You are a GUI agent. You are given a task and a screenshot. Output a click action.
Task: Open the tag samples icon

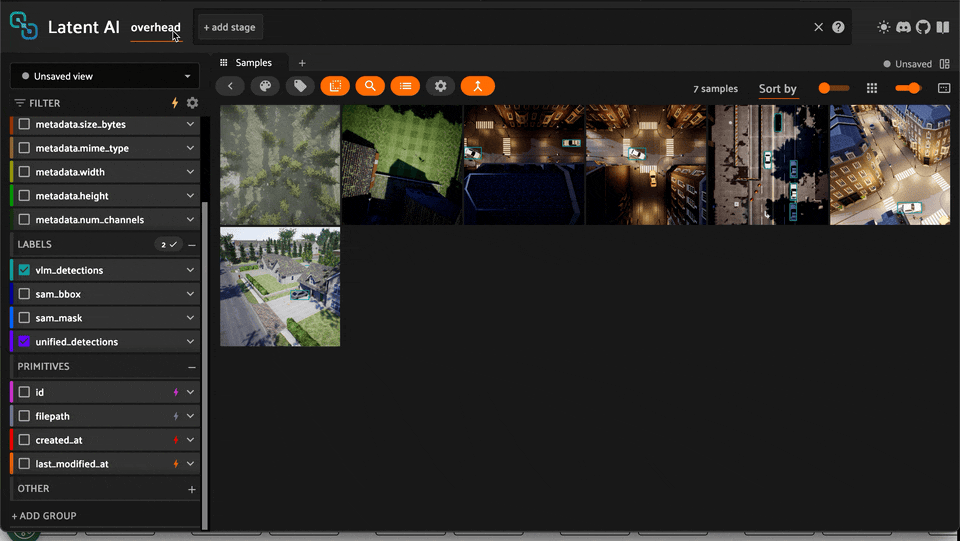[x=300, y=86]
